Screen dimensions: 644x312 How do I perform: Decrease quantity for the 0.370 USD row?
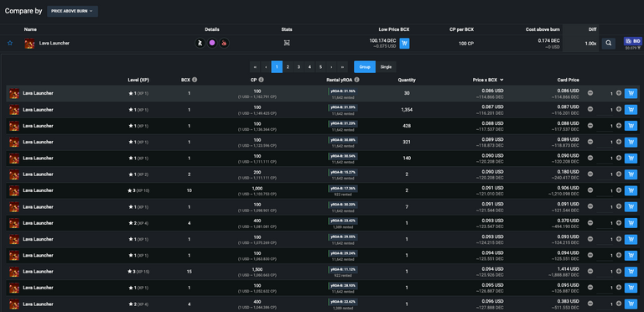[590, 223]
